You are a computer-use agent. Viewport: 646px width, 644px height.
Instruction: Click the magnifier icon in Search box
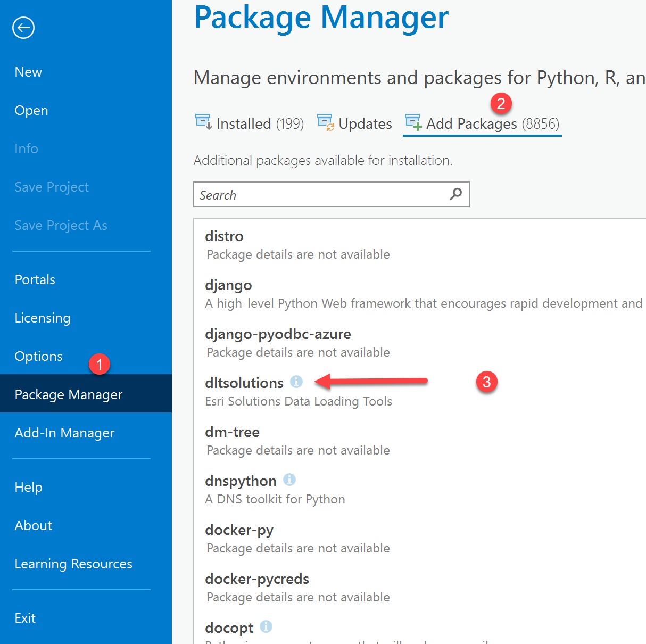455,194
